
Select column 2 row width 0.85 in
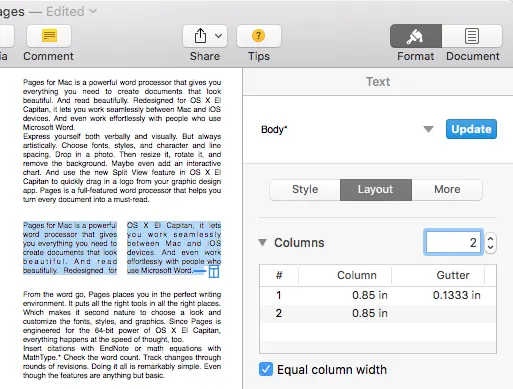pos(370,313)
